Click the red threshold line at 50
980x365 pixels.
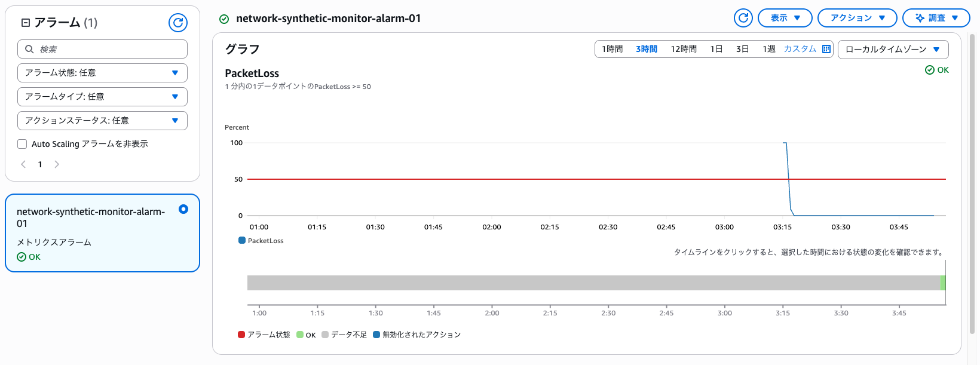point(596,179)
